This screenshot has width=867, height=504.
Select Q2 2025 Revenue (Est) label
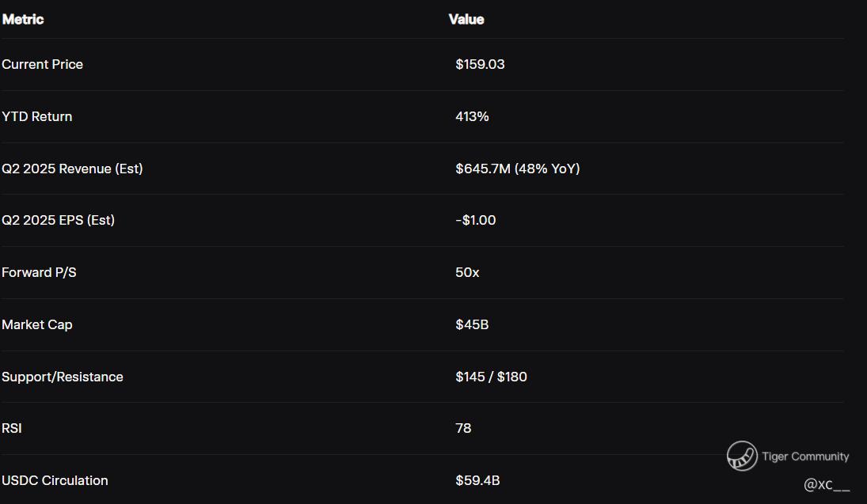pos(72,169)
